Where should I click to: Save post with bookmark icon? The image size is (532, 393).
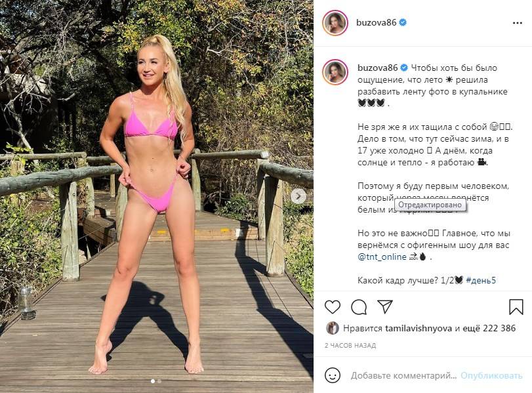(516, 307)
